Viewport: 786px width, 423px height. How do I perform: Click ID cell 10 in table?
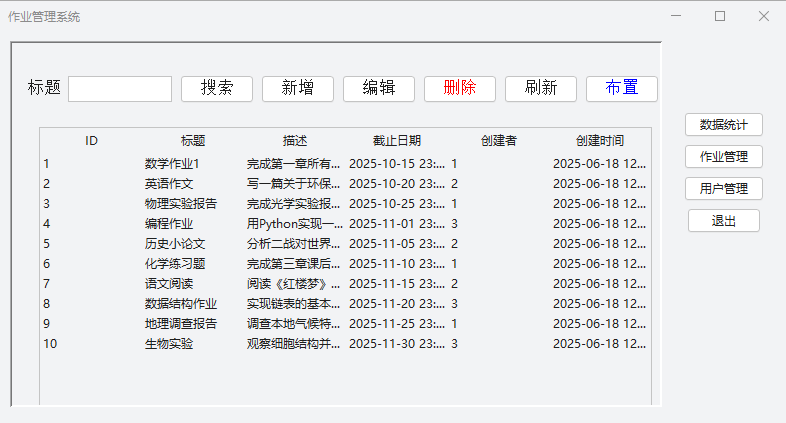coord(50,344)
